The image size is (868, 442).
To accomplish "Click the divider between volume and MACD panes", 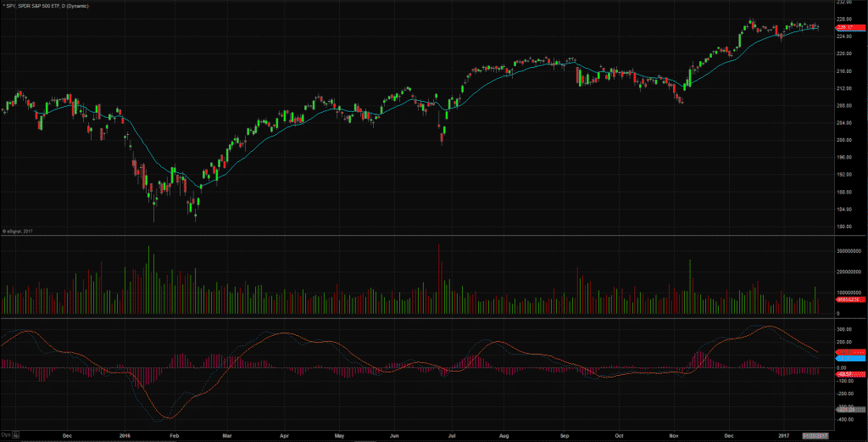I will [416, 318].
